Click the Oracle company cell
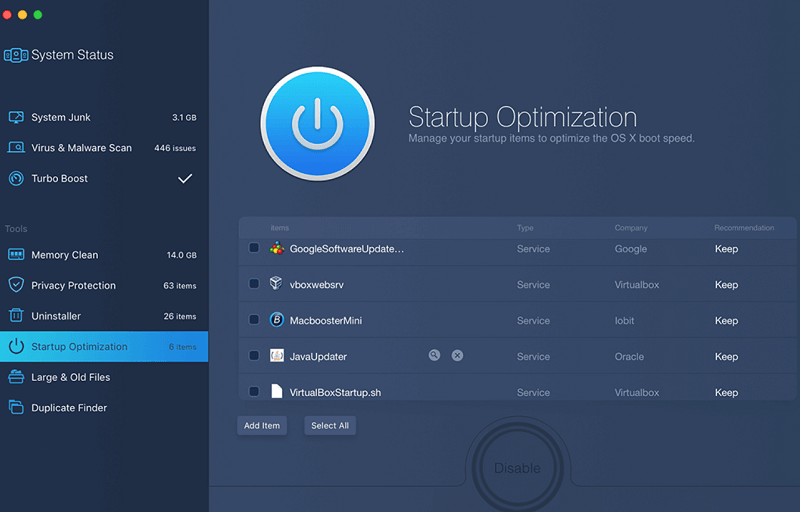This screenshot has width=800, height=512. coord(629,356)
